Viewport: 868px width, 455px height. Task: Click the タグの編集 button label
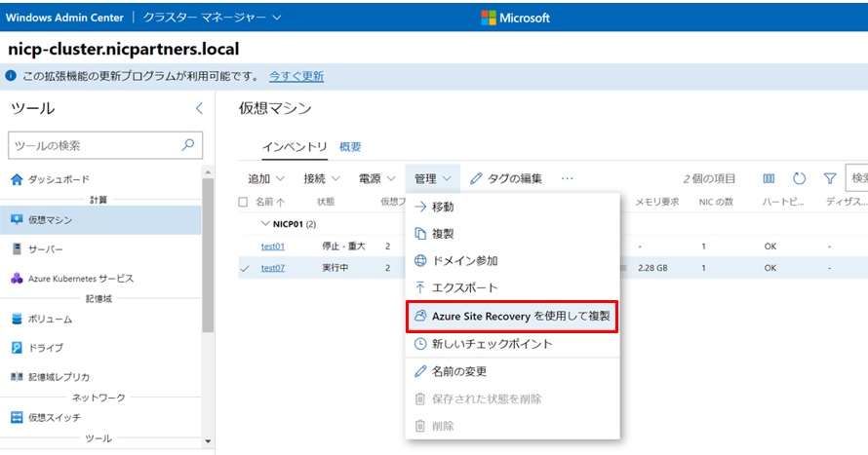pyautogui.click(x=514, y=178)
